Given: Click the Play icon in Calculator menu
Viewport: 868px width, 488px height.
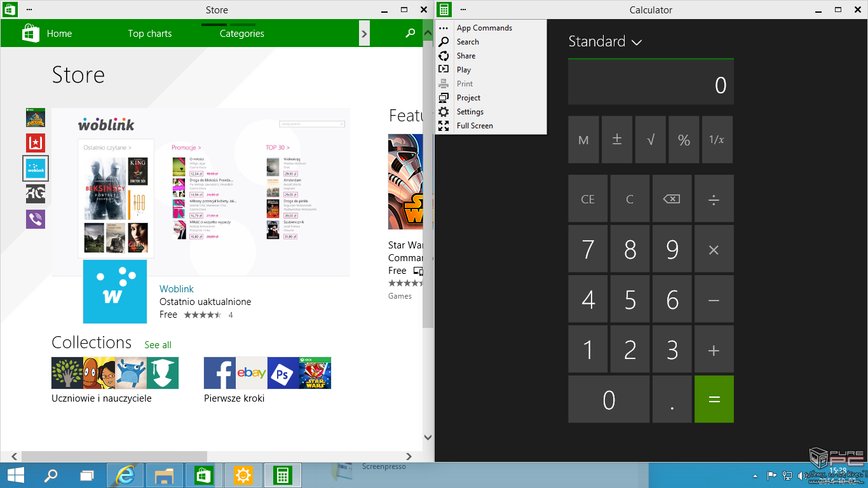Looking at the screenshot, I should tap(444, 70).
